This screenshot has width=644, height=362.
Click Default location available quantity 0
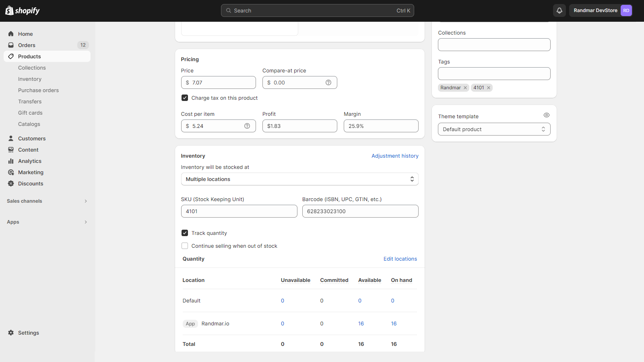360,300
